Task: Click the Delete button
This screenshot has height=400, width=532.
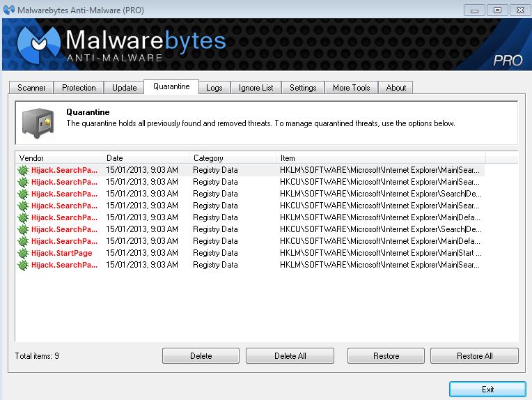Action: point(201,356)
